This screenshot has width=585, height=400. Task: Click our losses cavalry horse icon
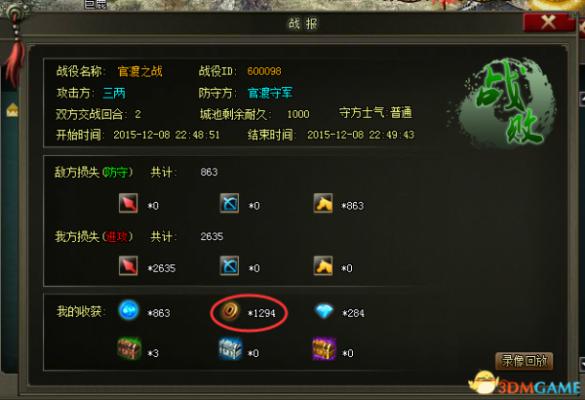click(x=323, y=266)
